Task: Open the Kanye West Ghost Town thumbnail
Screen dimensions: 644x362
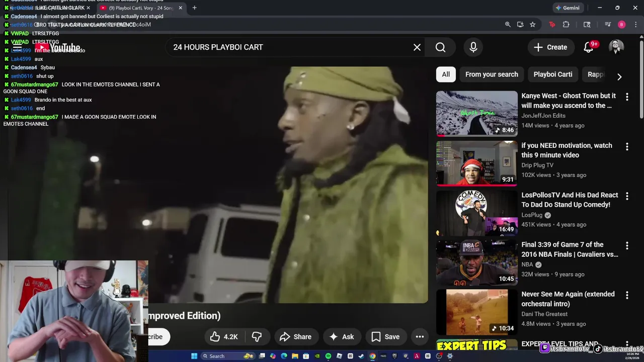Action: [476, 114]
